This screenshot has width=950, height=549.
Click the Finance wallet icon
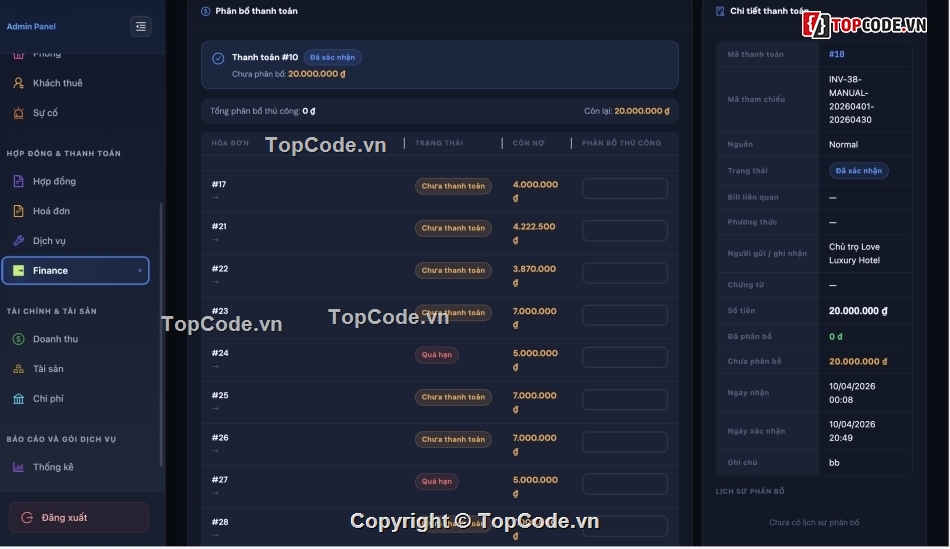pyautogui.click(x=18, y=271)
